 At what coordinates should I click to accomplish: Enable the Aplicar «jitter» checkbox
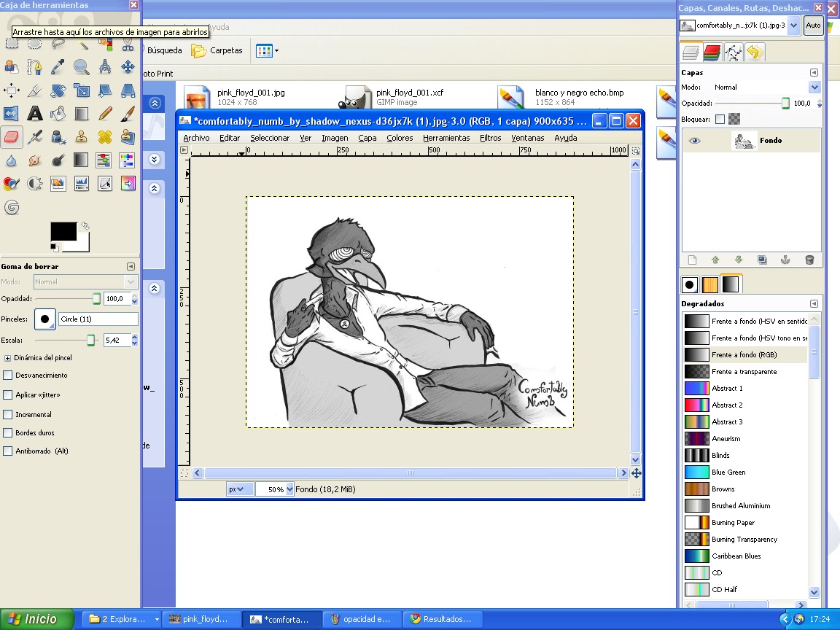point(7,394)
